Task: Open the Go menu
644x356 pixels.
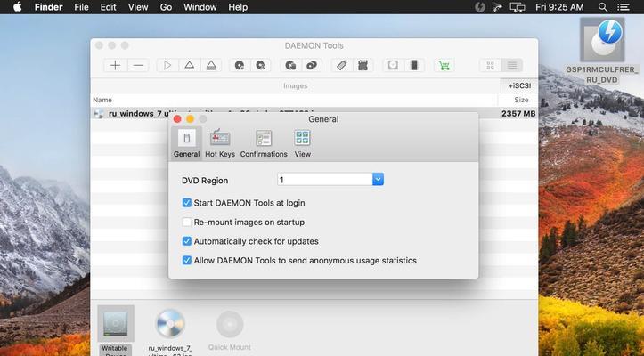Action: point(166,7)
